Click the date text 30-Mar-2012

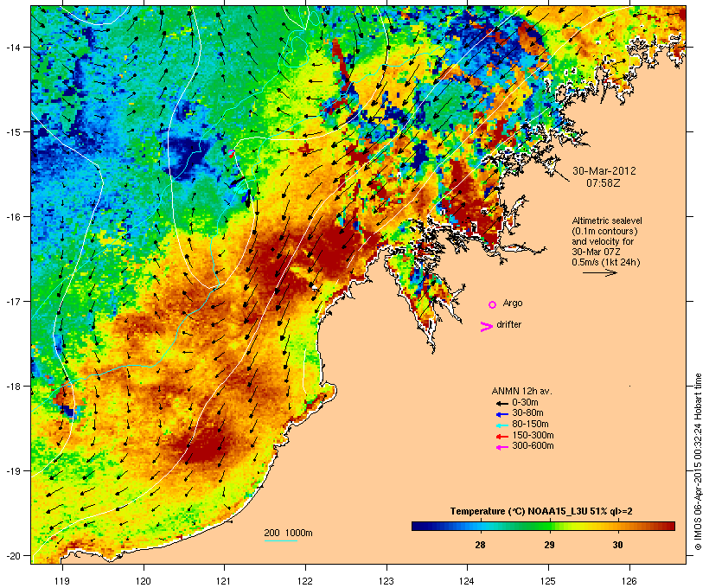[x=604, y=171]
